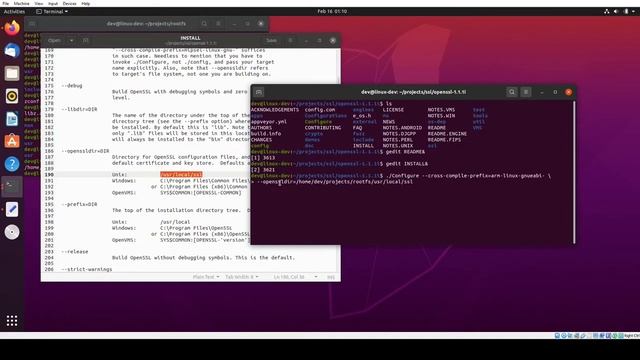Add new tab in background rootfs terminal
The width and height of the screenshot is (640, 360).
[x=32, y=24]
